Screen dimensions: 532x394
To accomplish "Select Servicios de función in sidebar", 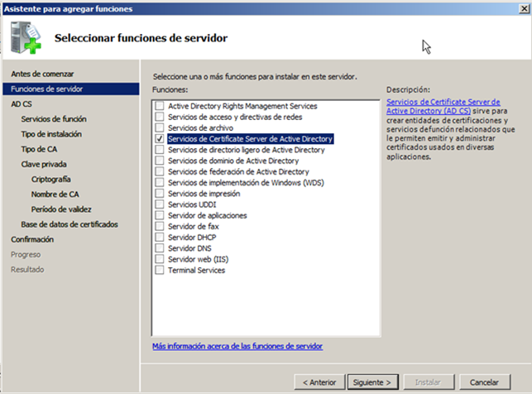I will coord(51,119).
